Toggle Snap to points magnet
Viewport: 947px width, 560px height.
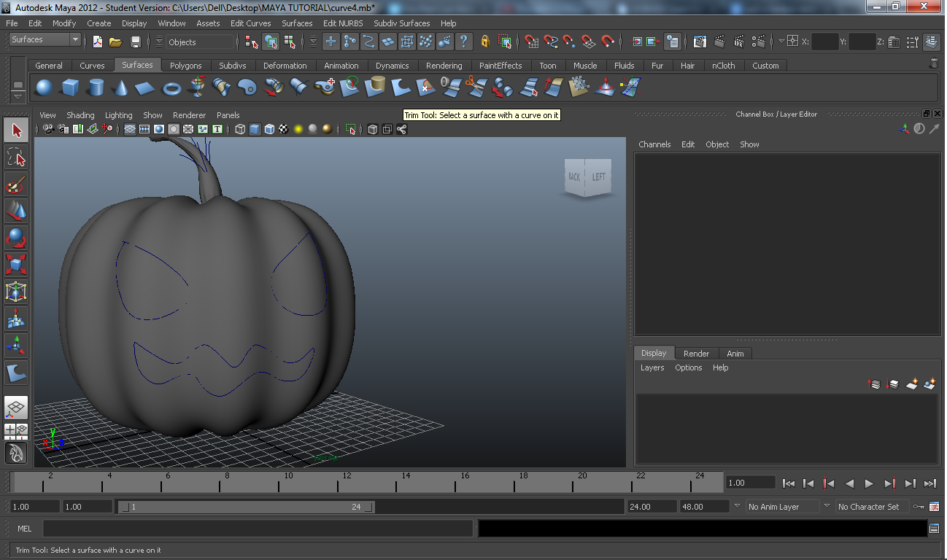(x=570, y=42)
